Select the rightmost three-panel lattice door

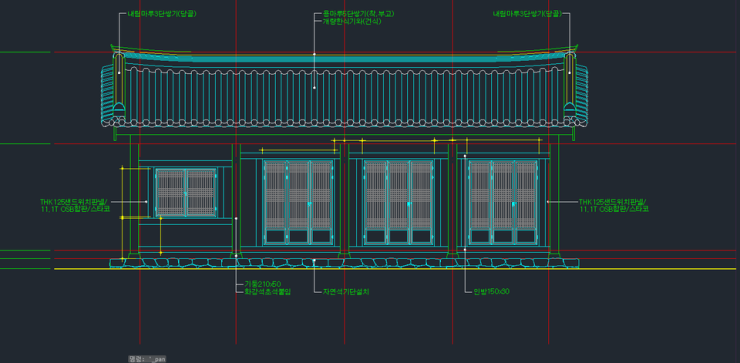pyautogui.click(x=503, y=202)
